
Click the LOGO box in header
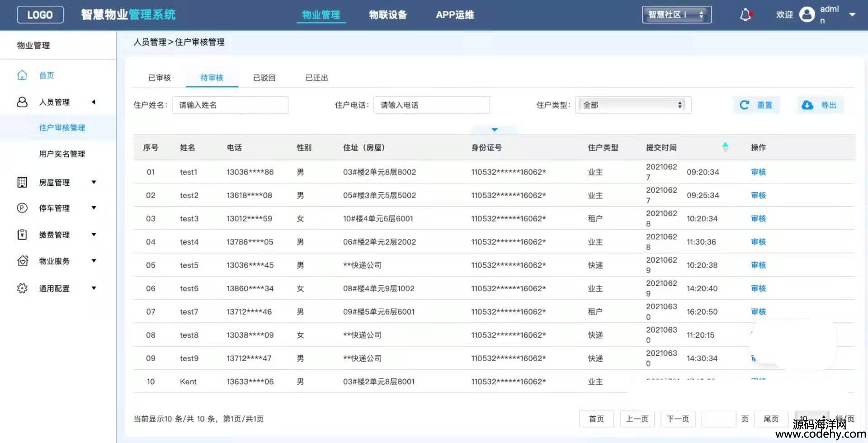[x=40, y=15]
